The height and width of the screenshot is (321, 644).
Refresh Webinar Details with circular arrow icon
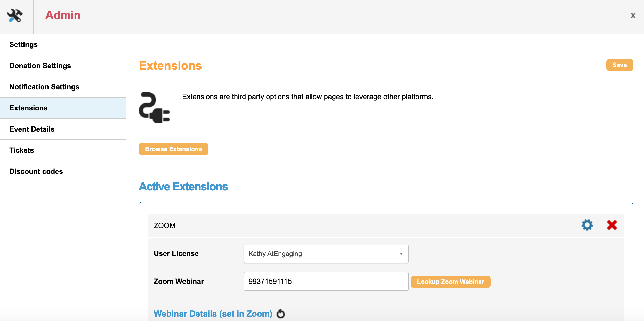coord(281,314)
